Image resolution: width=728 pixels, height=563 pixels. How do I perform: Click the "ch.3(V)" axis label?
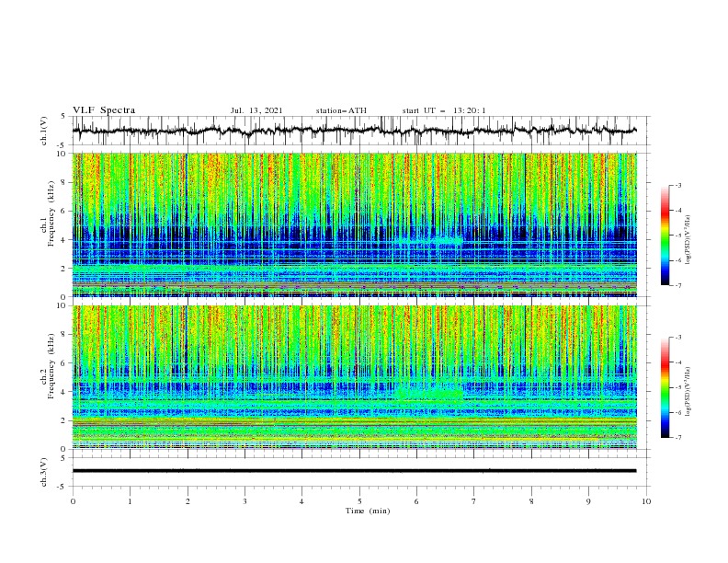(x=44, y=472)
